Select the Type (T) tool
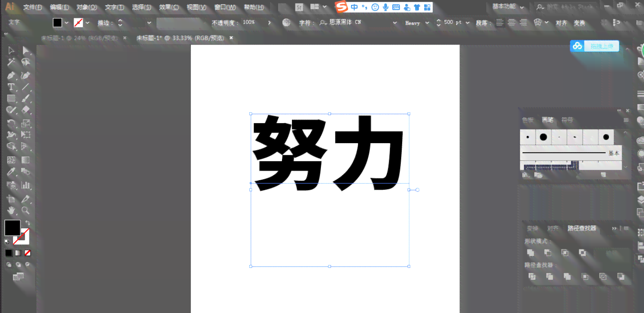Screen dimensions: 644x313 point(12,87)
